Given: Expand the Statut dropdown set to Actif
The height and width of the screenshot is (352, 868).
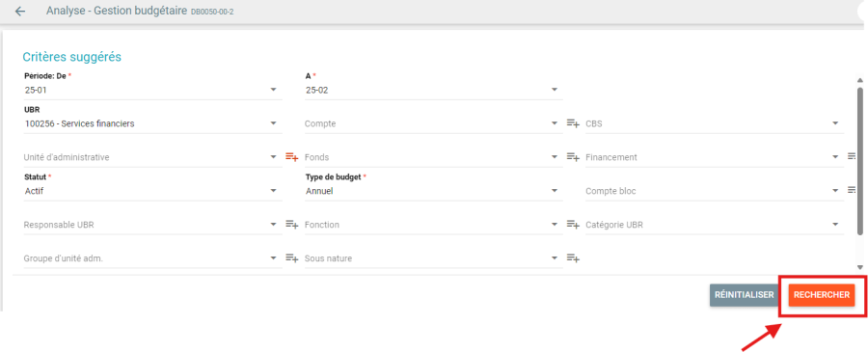Looking at the screenshot, I should point(152,191).
